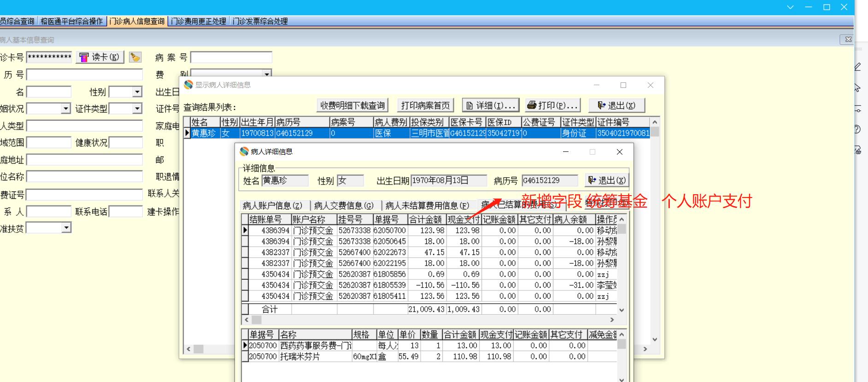Click the left arrow of the 结账单号 table horizontal scrollbar
The width and height of the screenshot is (868, 382).
(246, 319)
